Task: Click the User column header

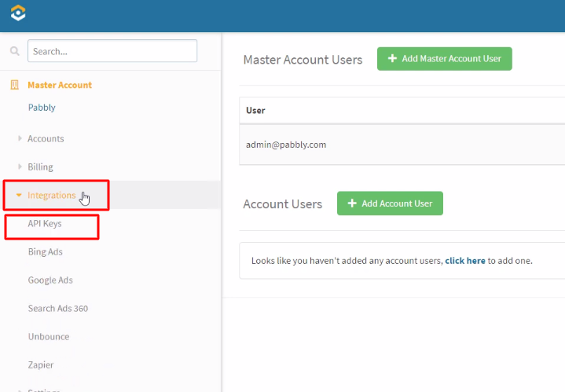Action: coord(255,110)
